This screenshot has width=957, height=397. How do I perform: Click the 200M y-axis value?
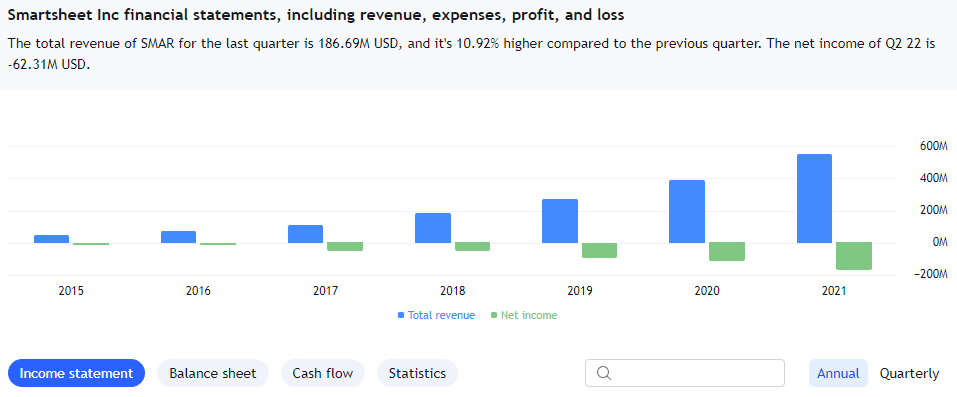934,210
